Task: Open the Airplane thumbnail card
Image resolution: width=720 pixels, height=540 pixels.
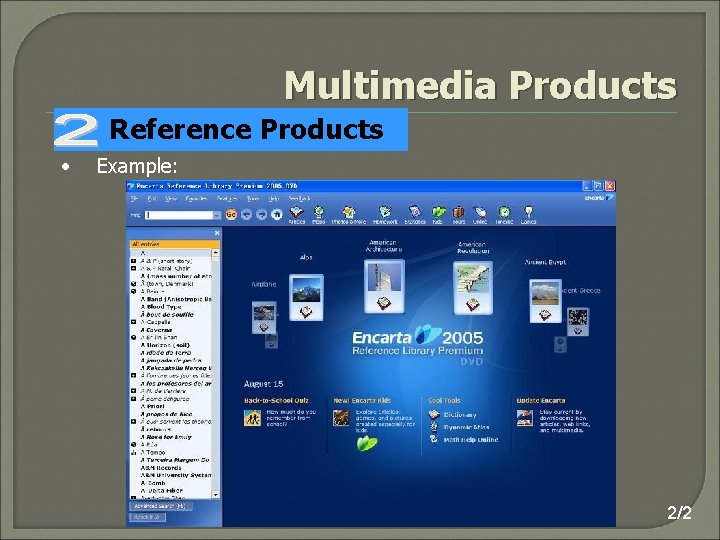Action: tap(264, 317)
